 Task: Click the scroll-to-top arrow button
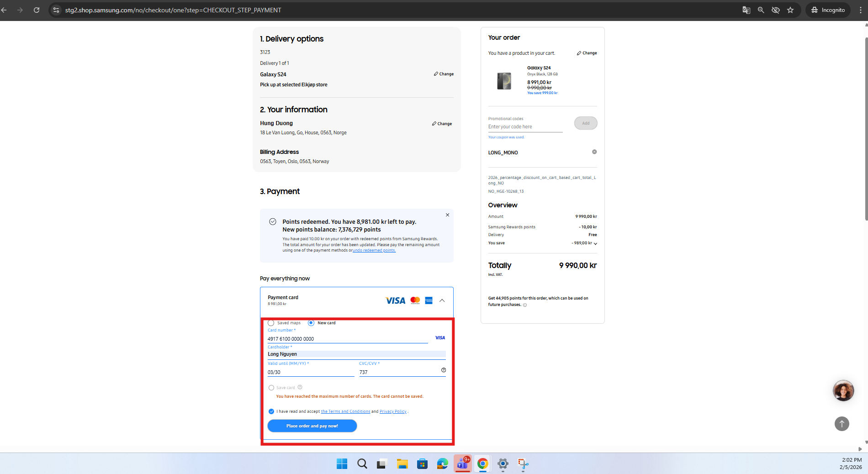(842, 424)
